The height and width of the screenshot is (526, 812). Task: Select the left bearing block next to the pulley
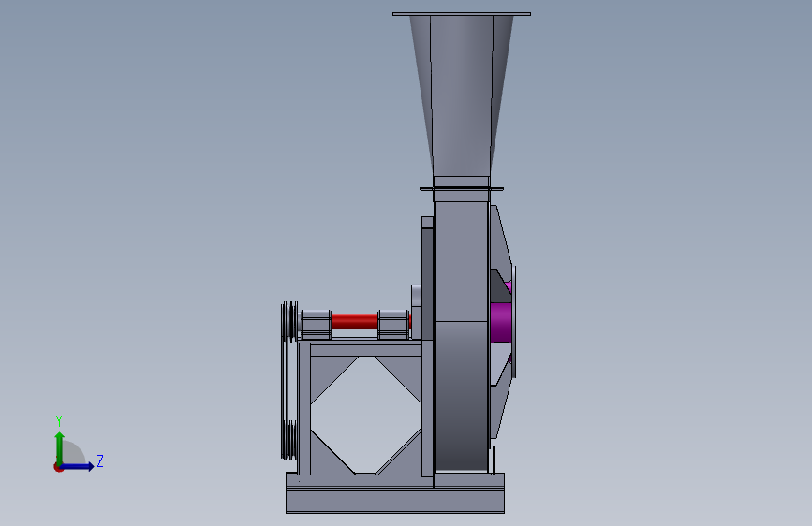tap(316, 325)
